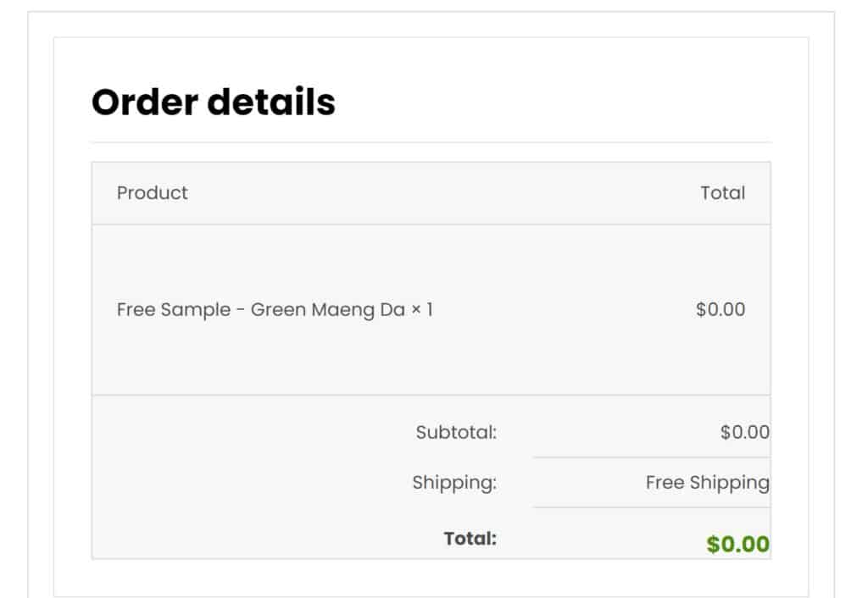
Task: Click the $0.00 price in the product row
Action: tap(721, 310)
